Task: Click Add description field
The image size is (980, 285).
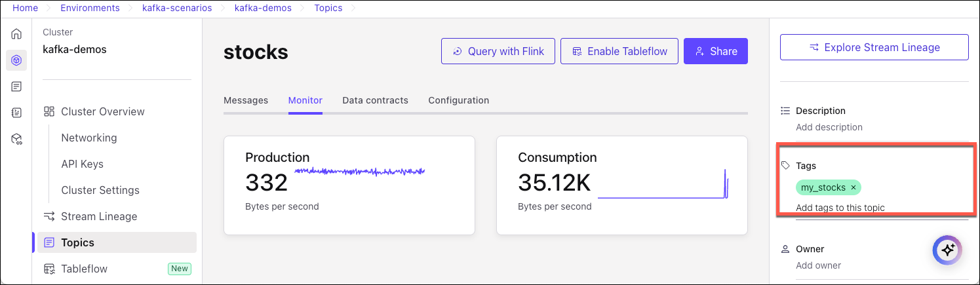Action: pyautogui.click(x=829, y=127)
